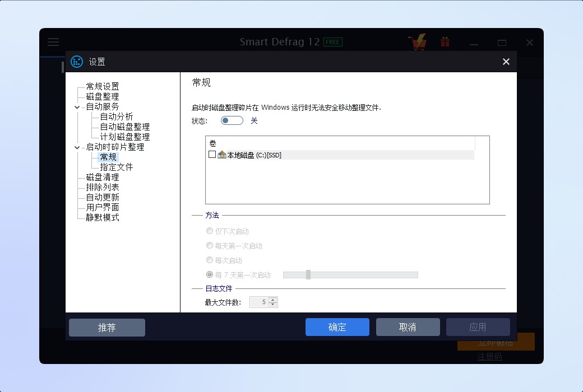Click the days interval slider handle
Screen dimensions: 583x392
click(x=308, y=274)
